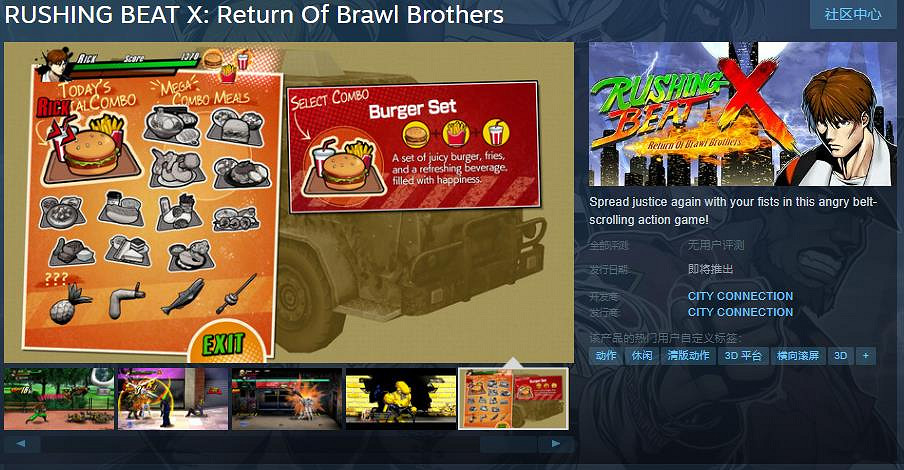The width and height of the screenshot is (904, 470).
Task: Select the yellow muscular character thumbnail
Action: pos(401,399)
